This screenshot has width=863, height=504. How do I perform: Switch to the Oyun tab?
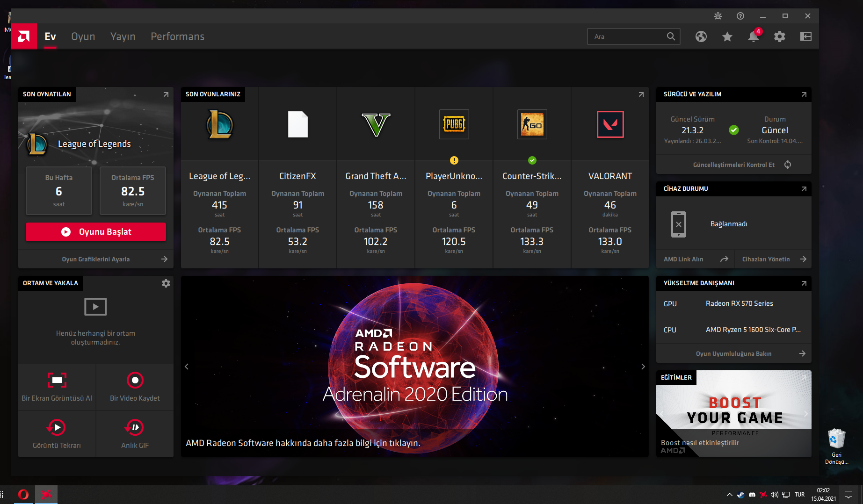coord(83,36)
